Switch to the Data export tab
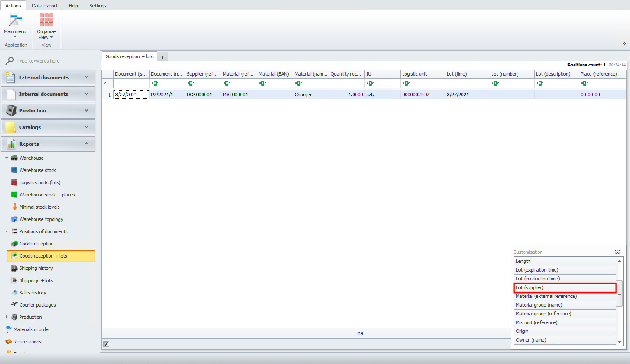The width and height of the screenshot is (630, 364). (44, 6)
